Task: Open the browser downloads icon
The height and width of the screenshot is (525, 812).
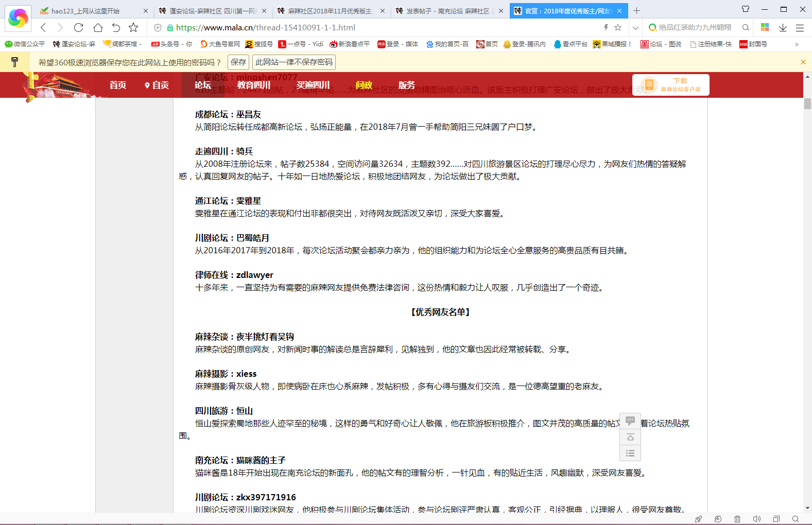Action: [x=783, y=28]
